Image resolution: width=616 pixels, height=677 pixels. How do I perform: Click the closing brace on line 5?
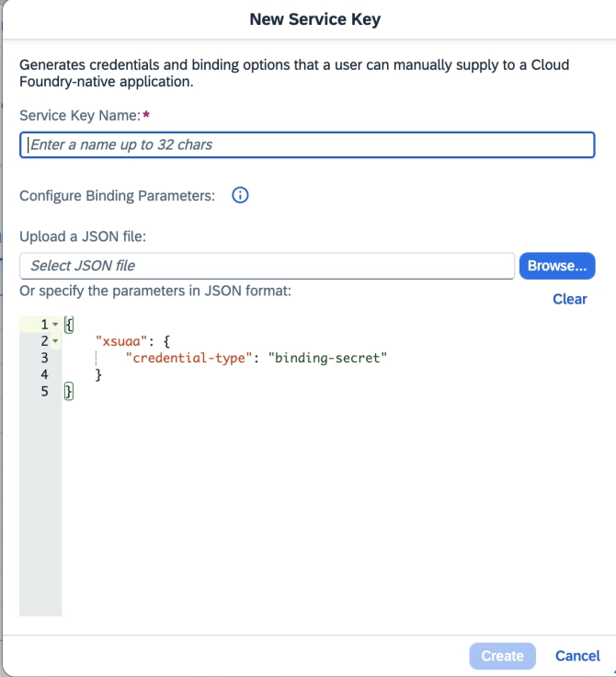68,392
